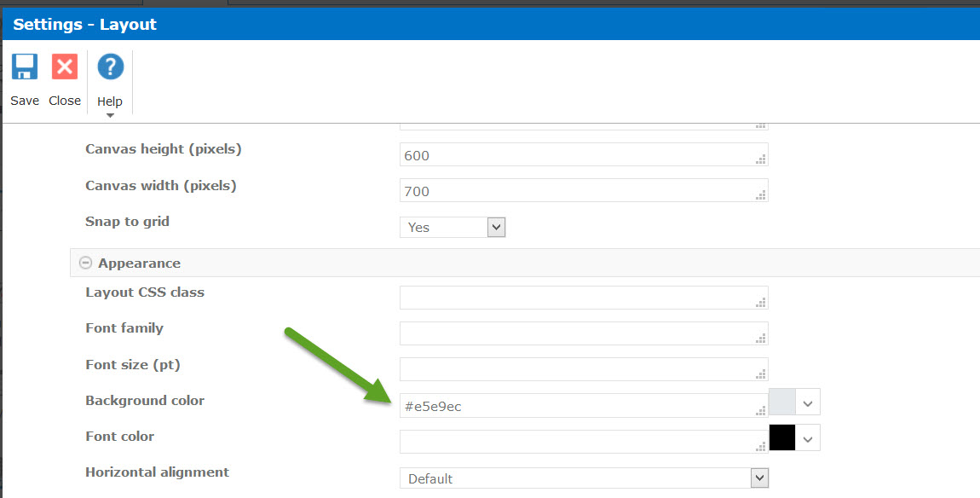Open the Help dropdown arrow
Viewport: 980px width, 498px height.
[110, 115]
